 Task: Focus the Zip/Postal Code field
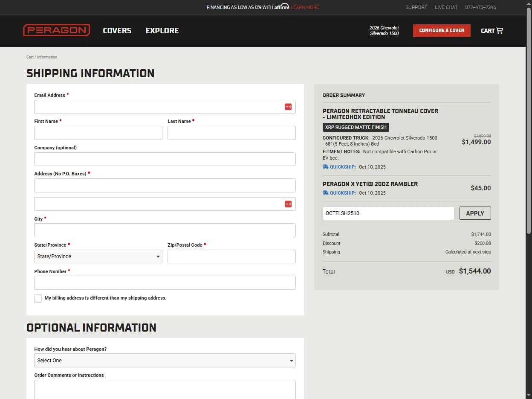(x=231, y=256)
